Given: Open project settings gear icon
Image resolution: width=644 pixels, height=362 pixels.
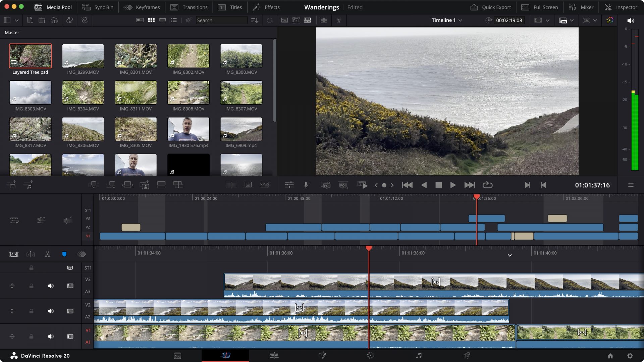Looking at the screenshot, I should pos(630,356).
